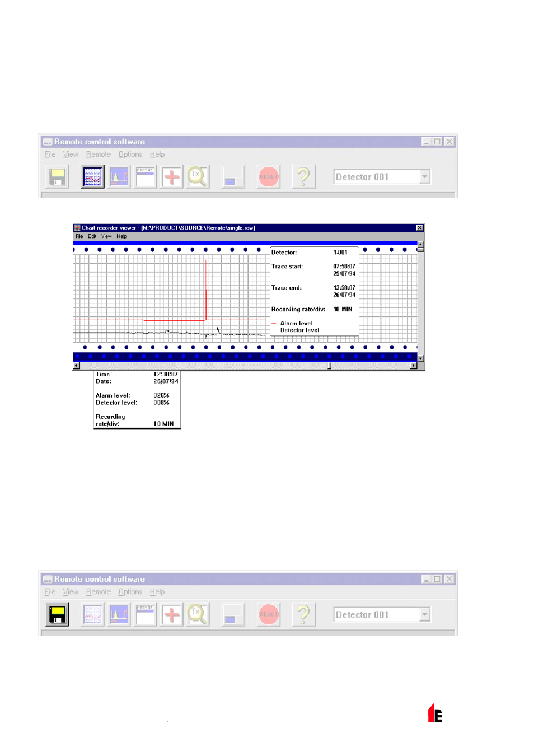534x756 pixels.
Task: Click the chart recorder grid icon in the bottom toolbar
Action: (92, 615)
